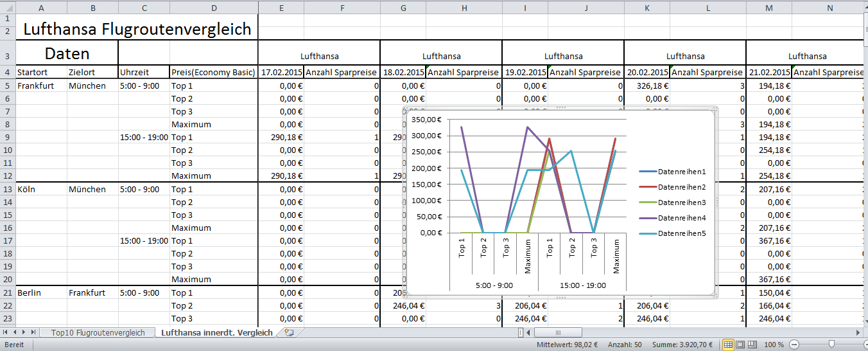Select the 18.02.2015 date cell
Viewport: 868px width, 351px height.
[403, 73]
